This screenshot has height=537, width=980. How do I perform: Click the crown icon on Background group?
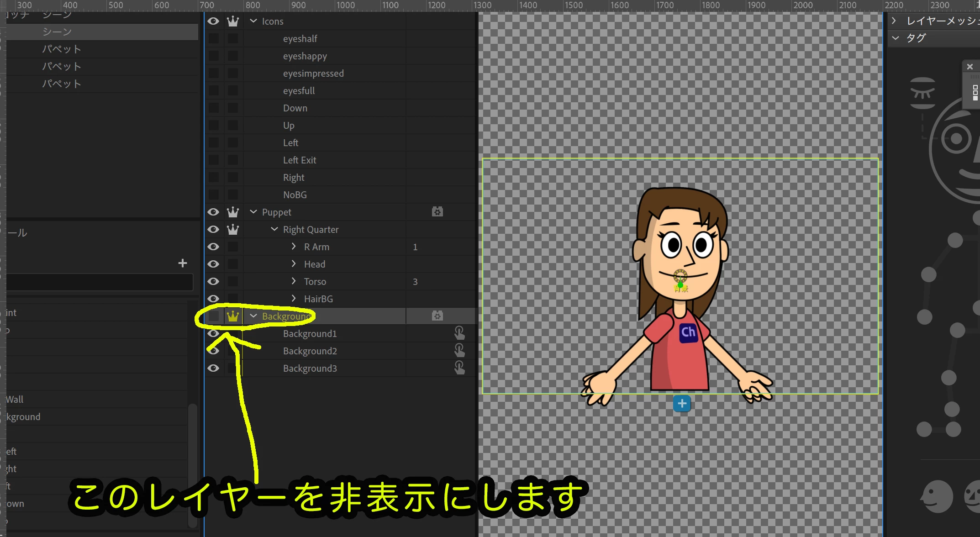point(233,316)
